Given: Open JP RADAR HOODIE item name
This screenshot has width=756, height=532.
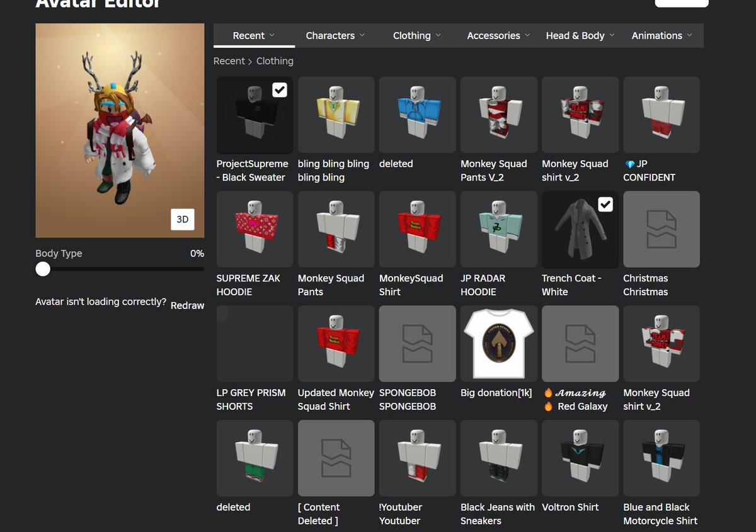Looking at the screenshot, I should pyautogui.click(x=483, y=285).
